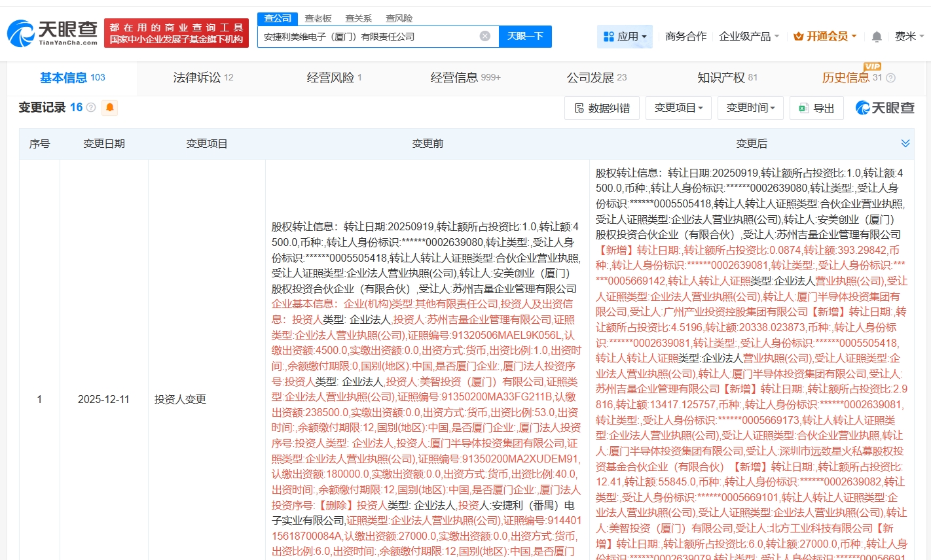The image size is (931, 560).
Task: Open the 商务合作 link
Action: tap(685, 37)
